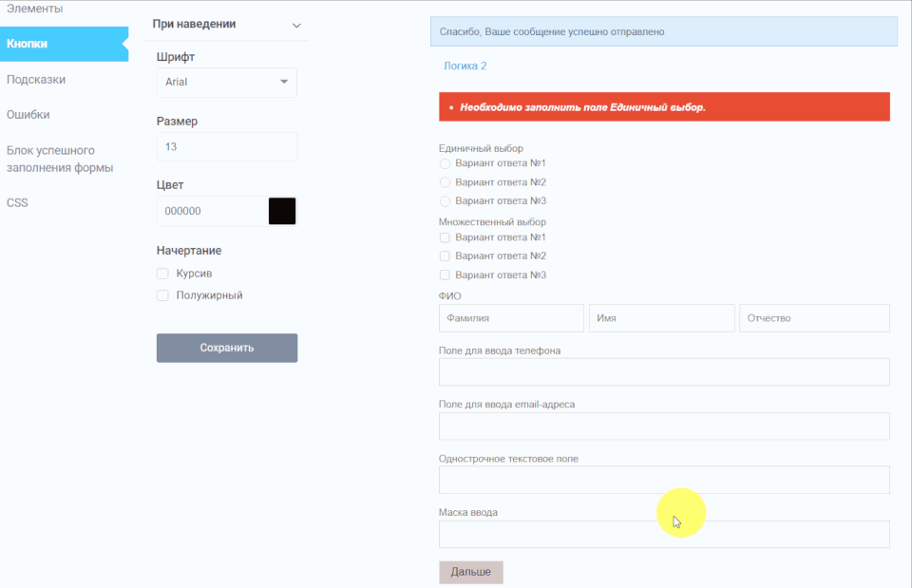
Task: Open the Логика 2 link
Action: [x=465, y=66]
